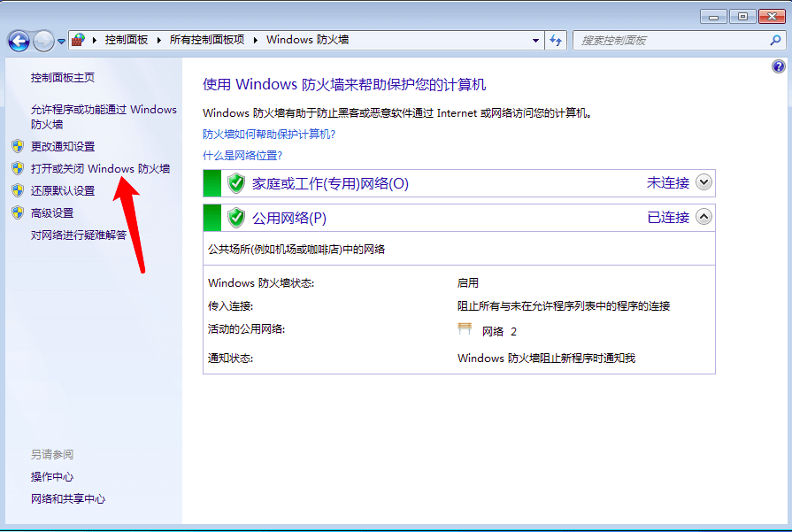Click the firewall icon in address bar

click(78, 40)
